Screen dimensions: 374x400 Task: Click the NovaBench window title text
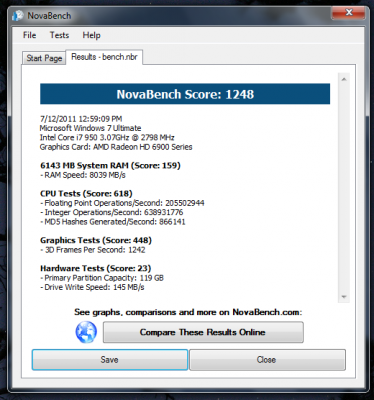click(x=49, y=16)
